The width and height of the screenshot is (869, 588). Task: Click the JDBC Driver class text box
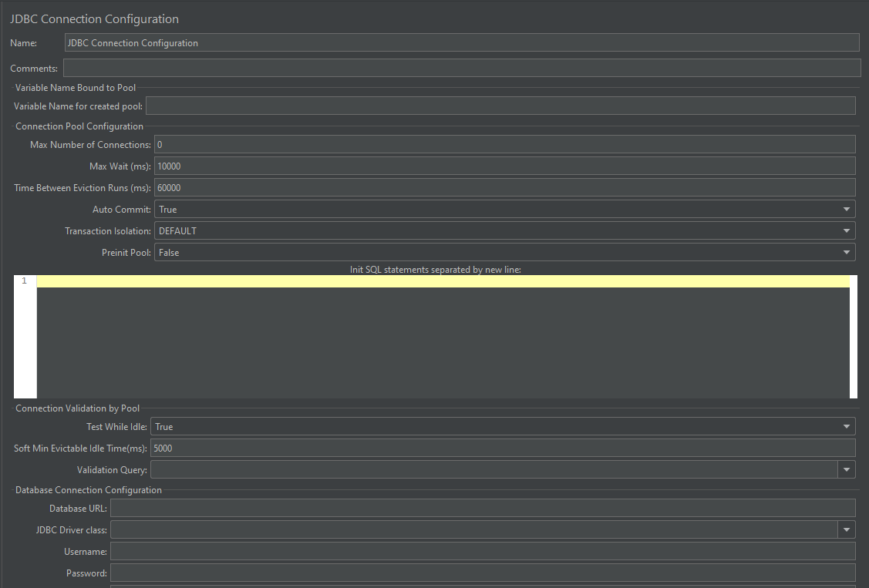click(474, 530)
